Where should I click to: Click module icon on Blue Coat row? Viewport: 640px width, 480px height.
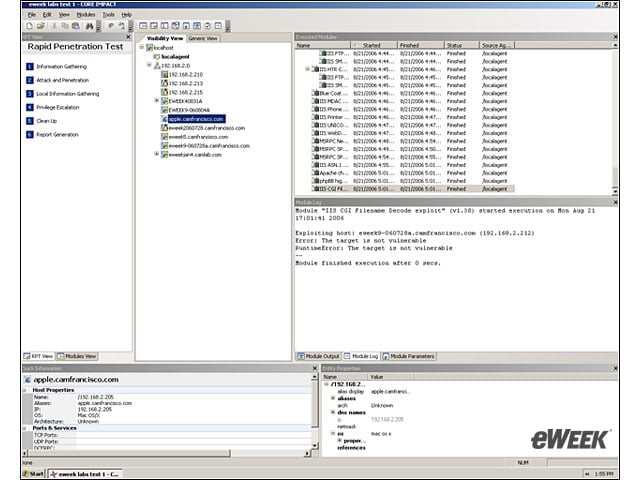315,93
